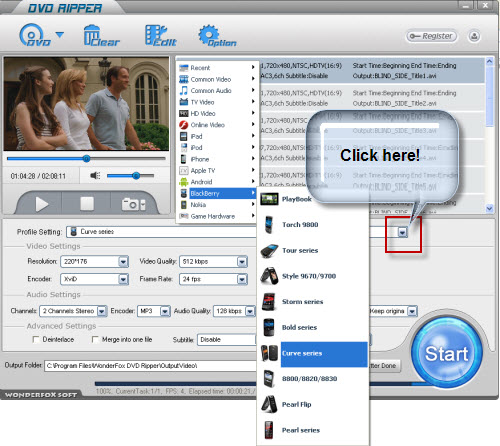This screenshot has height=446, width=500.
Task: Open the Edit filmstrip tool
Action: coord(161,36)
